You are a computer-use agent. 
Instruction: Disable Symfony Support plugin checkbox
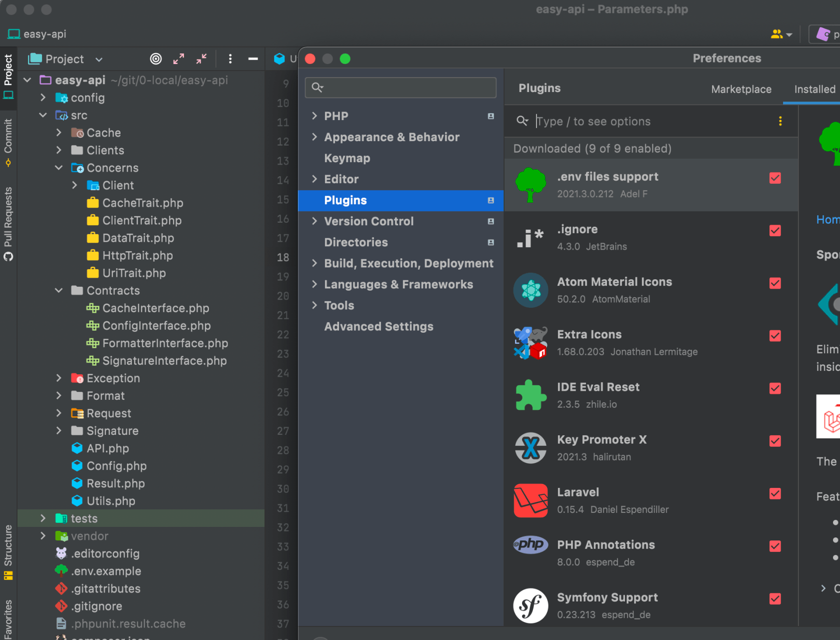pos(775,598)
